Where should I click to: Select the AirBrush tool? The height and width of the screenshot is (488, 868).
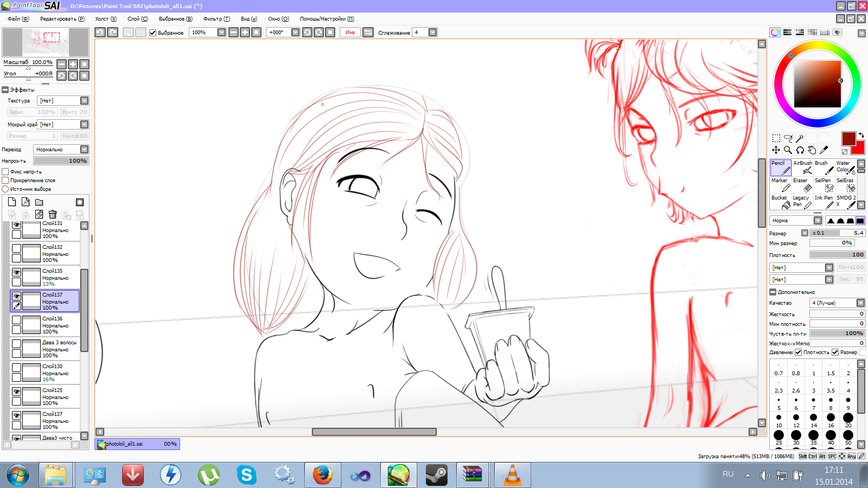[802, 168]
